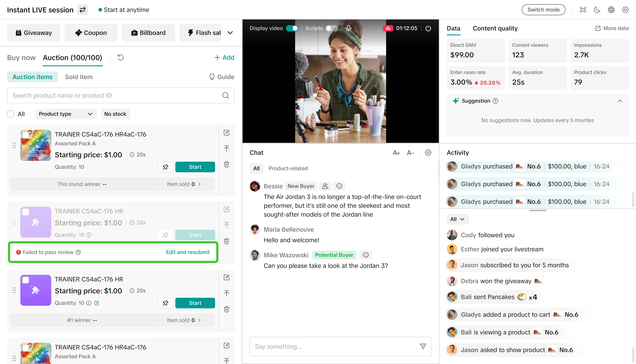Click Edit and resubmit link
This screenshot has height=364, width=636.
188,252
